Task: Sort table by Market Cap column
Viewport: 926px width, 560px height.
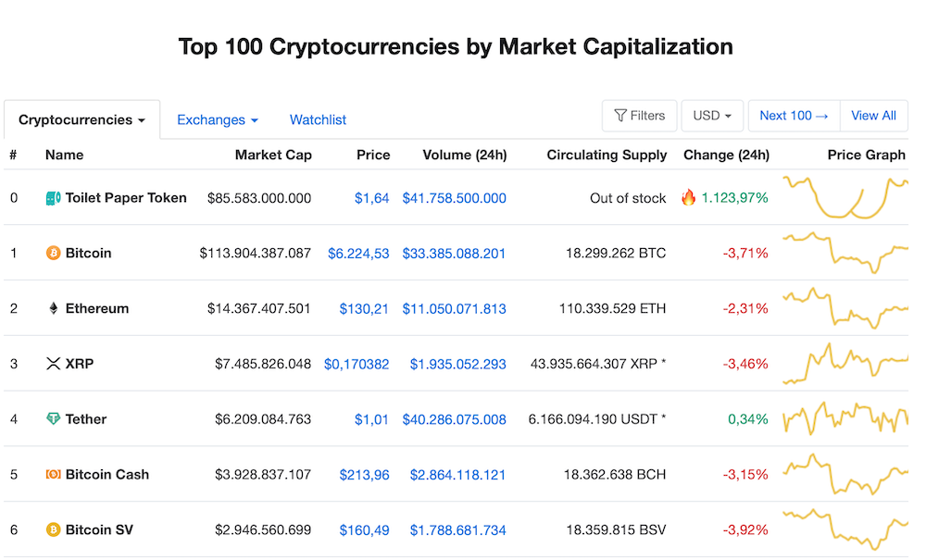Action: tap(273, 155)
